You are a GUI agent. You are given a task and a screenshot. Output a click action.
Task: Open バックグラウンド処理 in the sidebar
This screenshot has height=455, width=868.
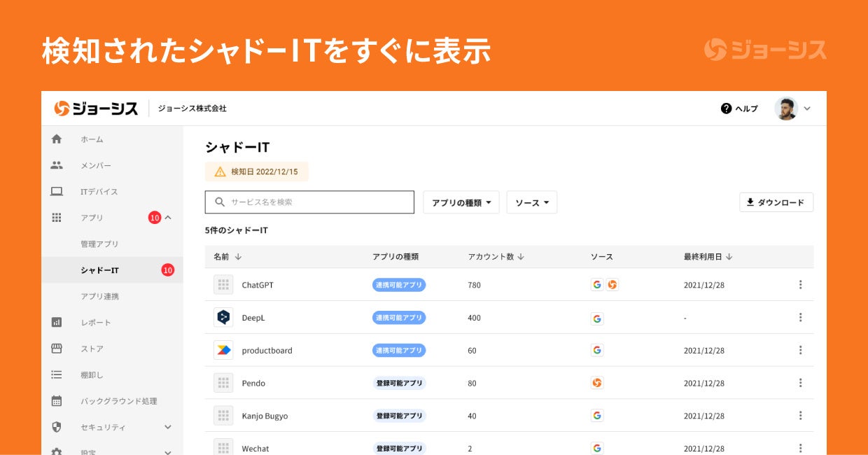click(x=118, y=401)
